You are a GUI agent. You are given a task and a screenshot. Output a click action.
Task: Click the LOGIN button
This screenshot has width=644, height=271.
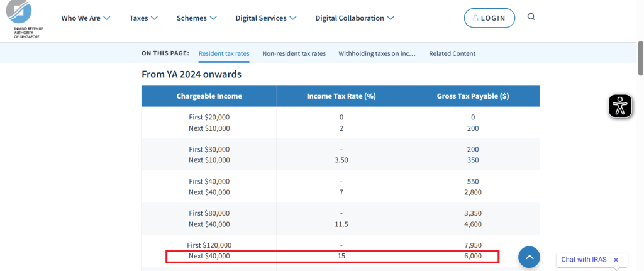(489, 18)
